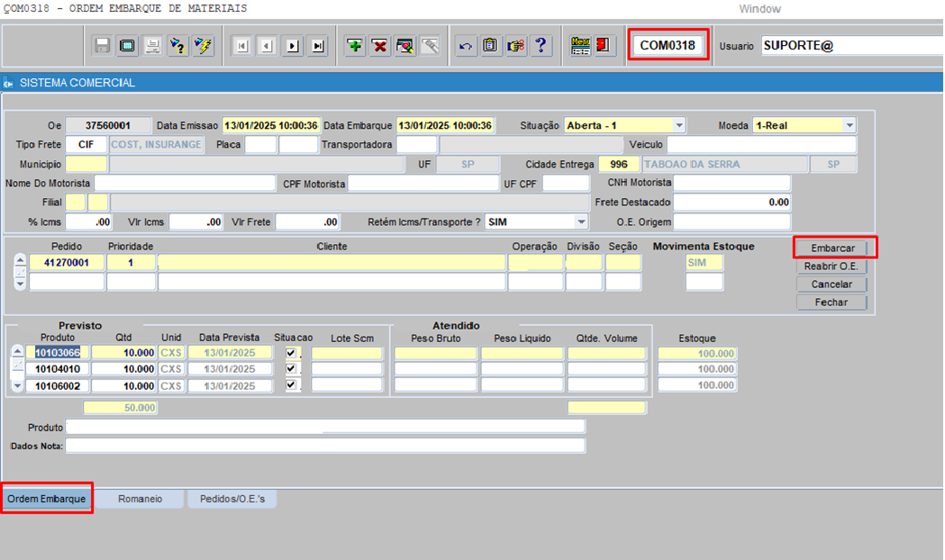The image size is (945, 560).
Task: Click the Execute Query lightning icon
Action: [x=203, y=46]
